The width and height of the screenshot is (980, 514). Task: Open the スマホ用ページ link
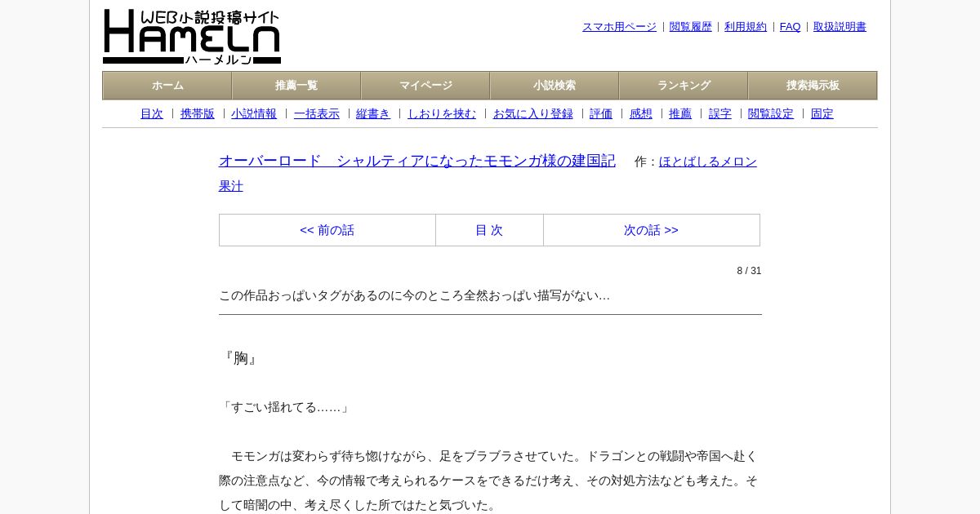point(619,27)
